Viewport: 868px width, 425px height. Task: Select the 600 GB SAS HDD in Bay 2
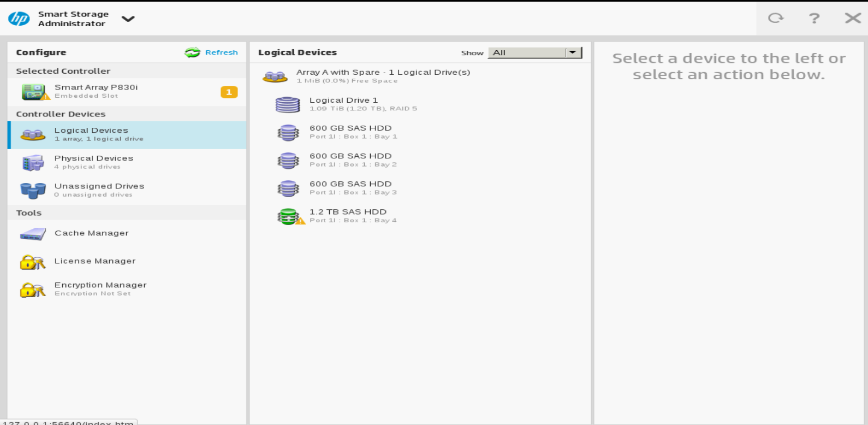click(420, 160)
